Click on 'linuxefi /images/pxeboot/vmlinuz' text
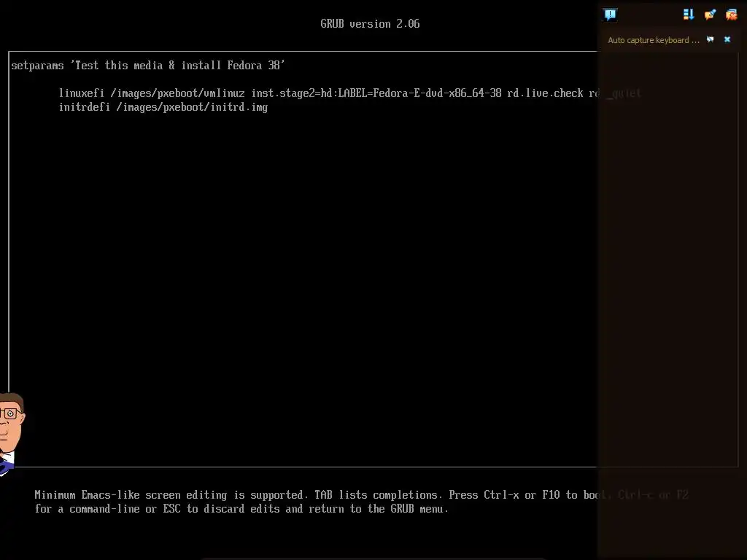Screen dimensions: 747x560 coord(152,93)
